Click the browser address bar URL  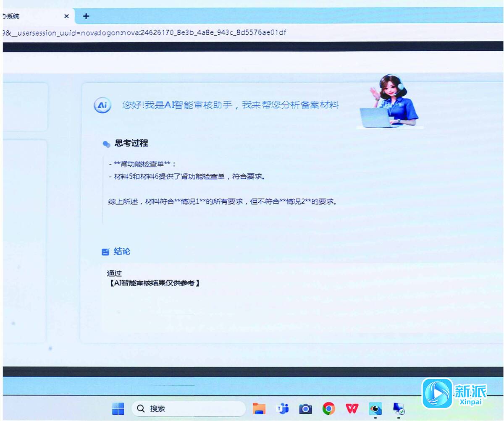click(x=145, y=32)
